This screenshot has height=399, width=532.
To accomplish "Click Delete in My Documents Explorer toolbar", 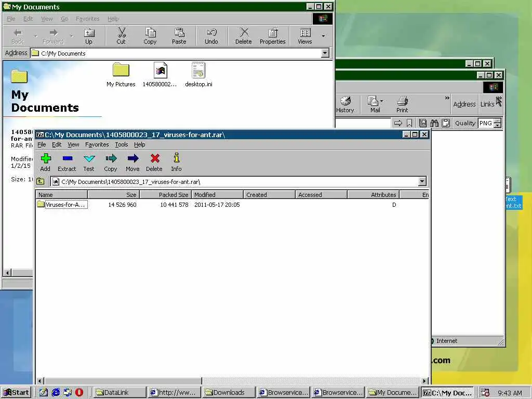I will pyautogui.click(x=244, y=36).
